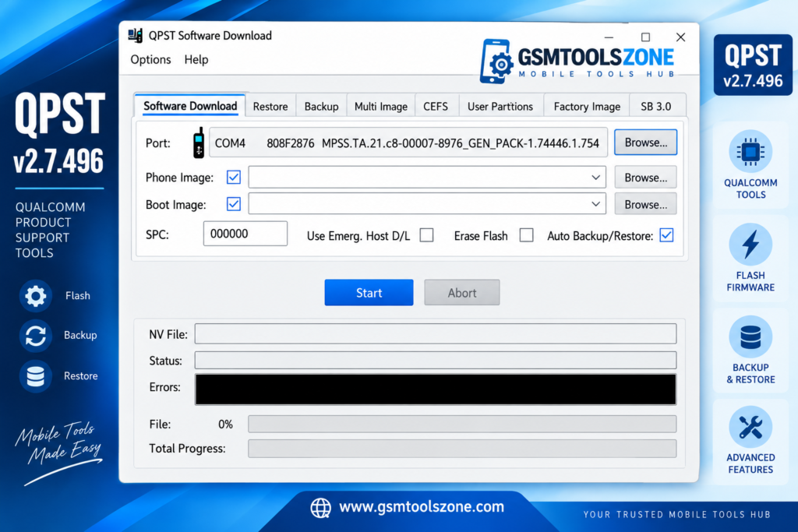Screen dimensions: 798x532
Task: Switch to the Factory Image tab
Action: point(587,106)
